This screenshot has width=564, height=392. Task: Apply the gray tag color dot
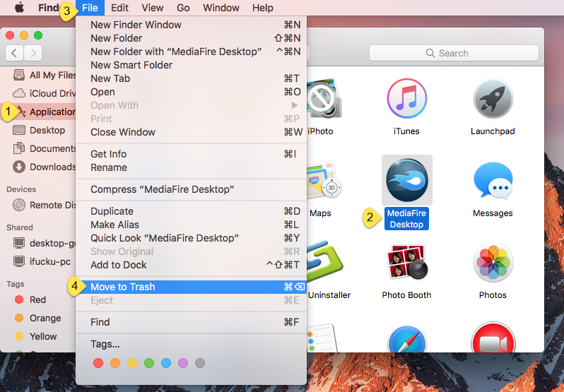coord(200,363)
